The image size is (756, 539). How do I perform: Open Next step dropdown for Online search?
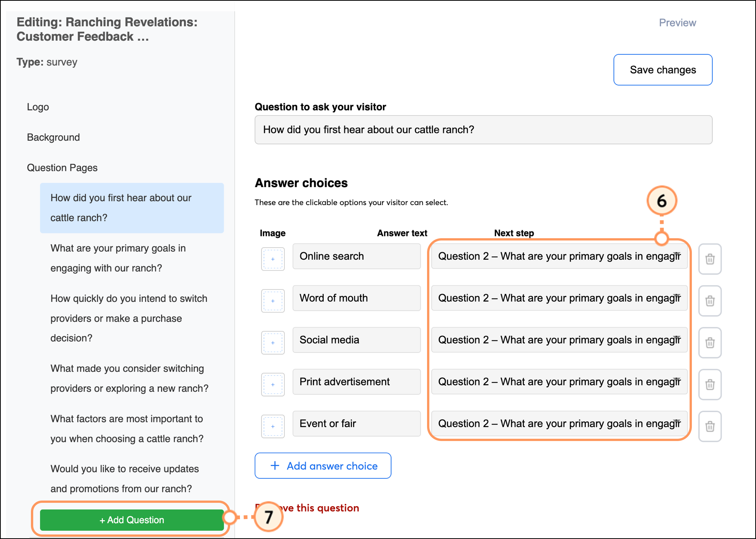(559, 256)
